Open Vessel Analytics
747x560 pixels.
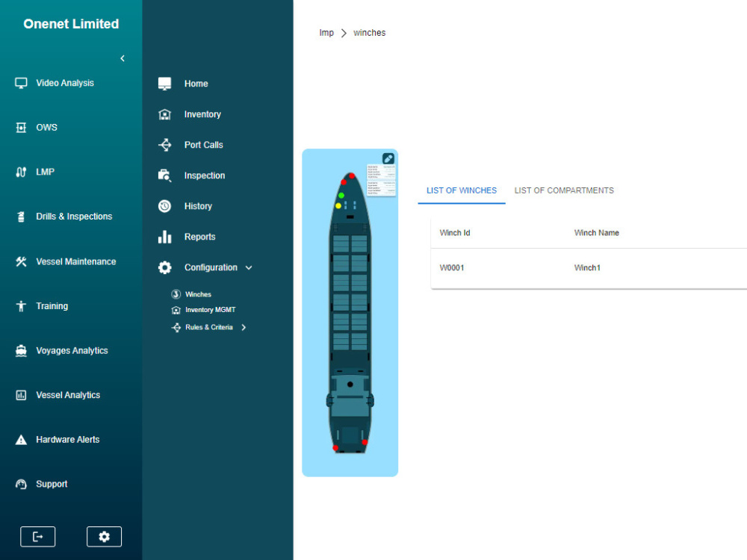[x=68, y=395]
